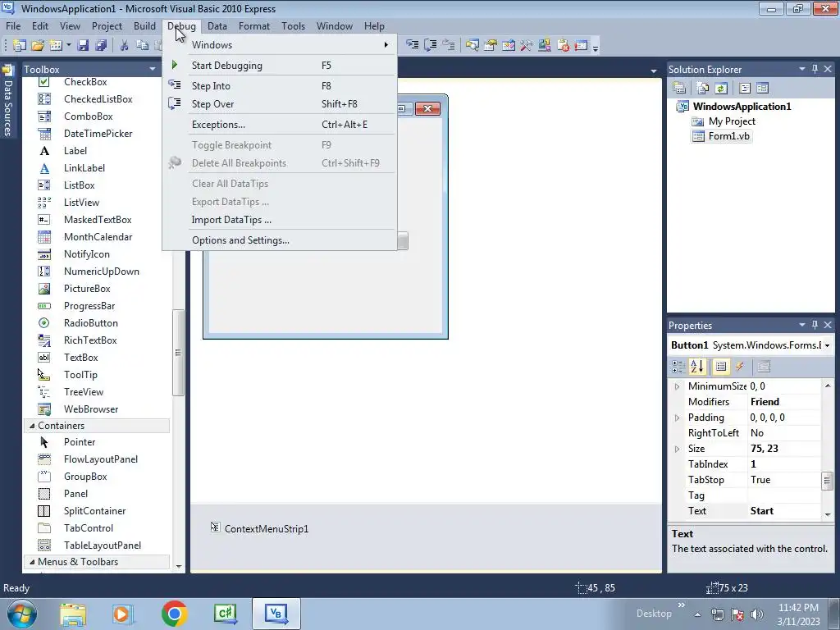Select Step Into menu entry
The height and width of the screenshot is (630, 840).
point(280,85)
